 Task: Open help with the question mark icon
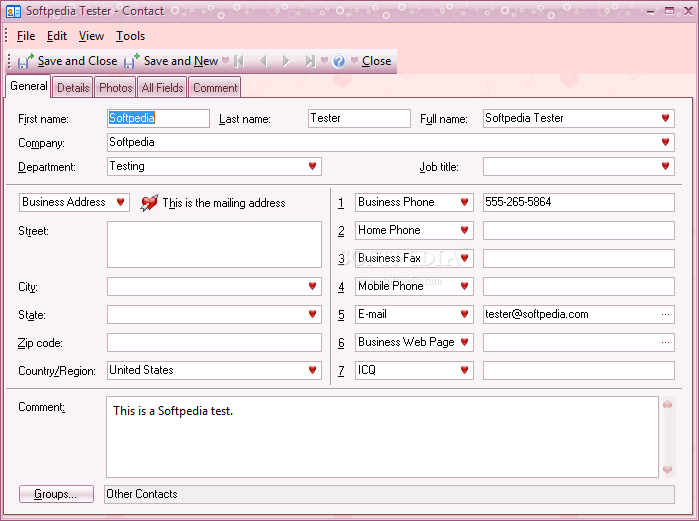coord(339,61)
